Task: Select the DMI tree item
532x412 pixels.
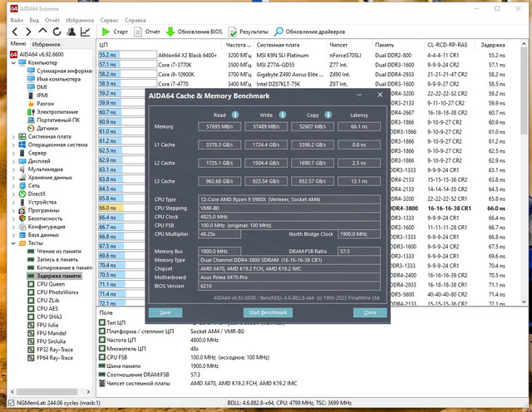Action: 37,87
